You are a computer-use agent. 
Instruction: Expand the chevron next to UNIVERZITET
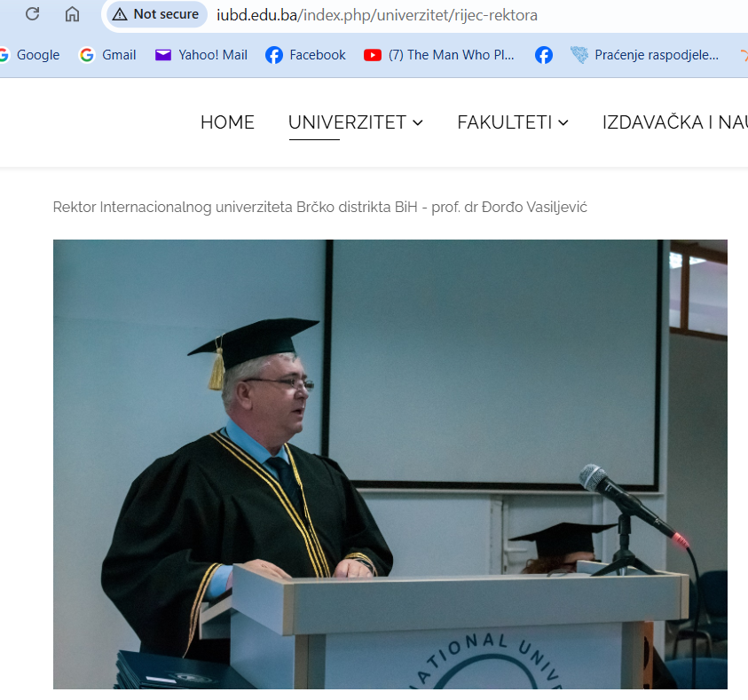click(418, 123)
